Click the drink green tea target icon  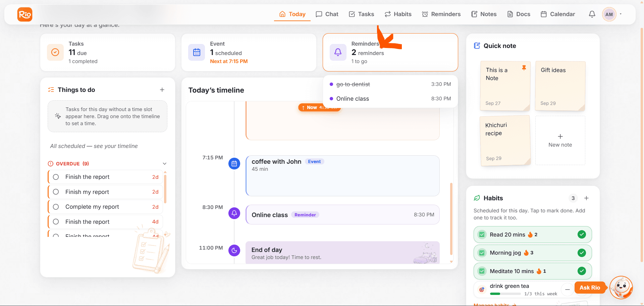[x=482, y=289]
